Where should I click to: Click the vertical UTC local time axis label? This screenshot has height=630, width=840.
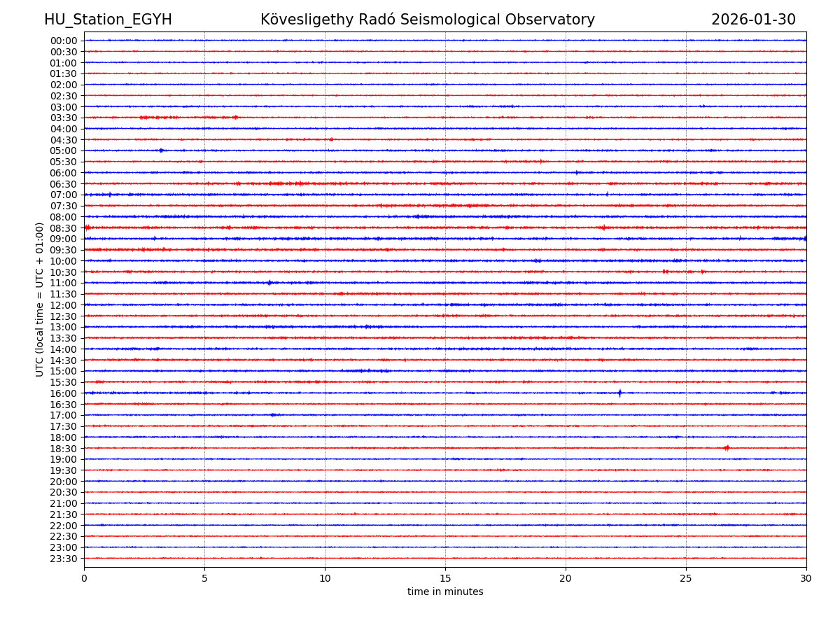[x=41, y=299]
